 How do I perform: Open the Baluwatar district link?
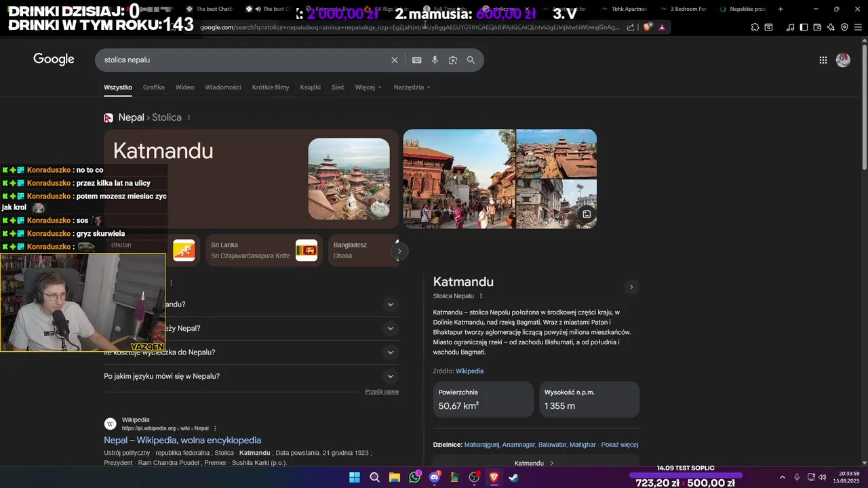click(552, 445)
